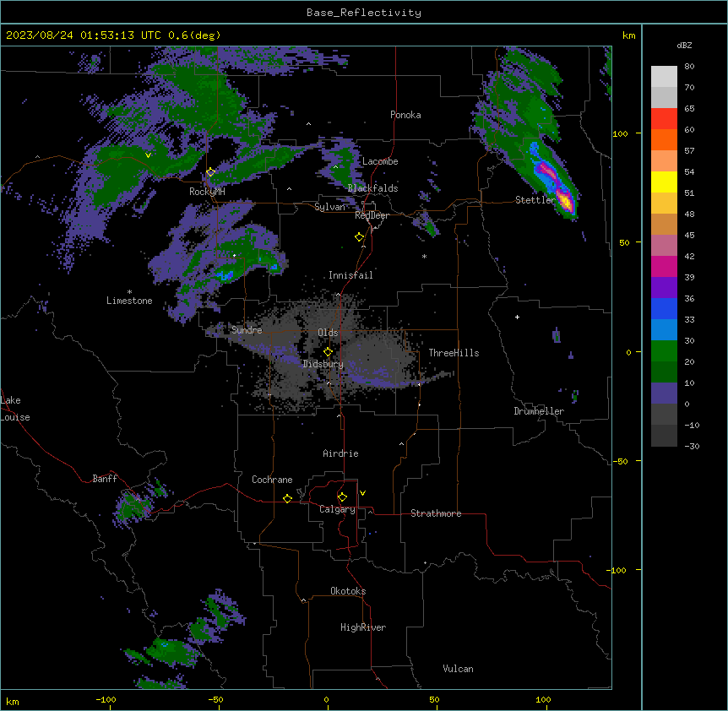
Task: Click the white plus marker north of Drumheller
Action: tap(517, 317)
